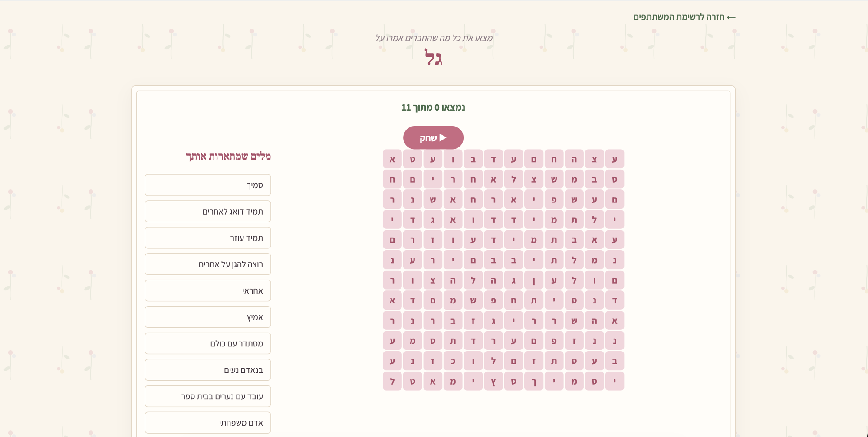Choose the בנאדם נעים phrase box

click(208, 370)
